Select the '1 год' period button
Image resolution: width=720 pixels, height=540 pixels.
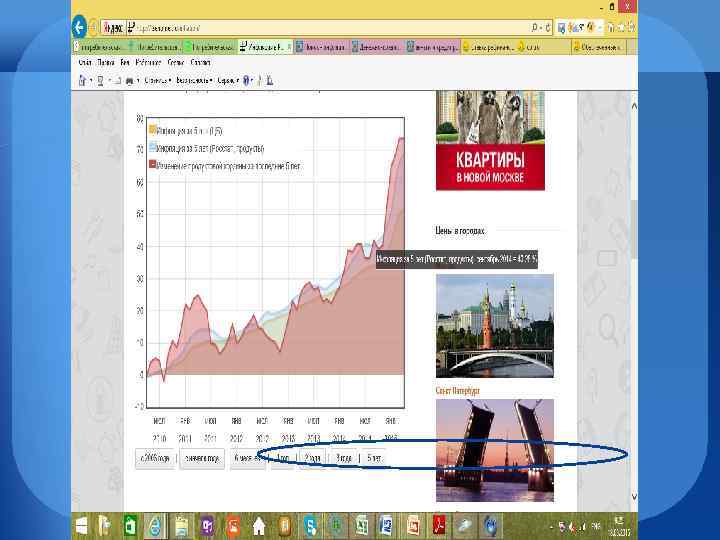coord(283,458)
